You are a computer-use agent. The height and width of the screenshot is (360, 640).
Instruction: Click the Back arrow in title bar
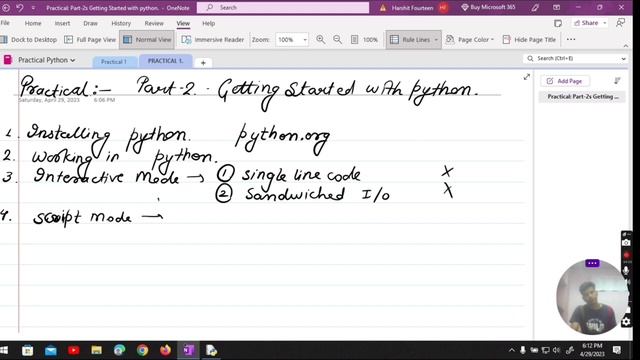(6, 7)
